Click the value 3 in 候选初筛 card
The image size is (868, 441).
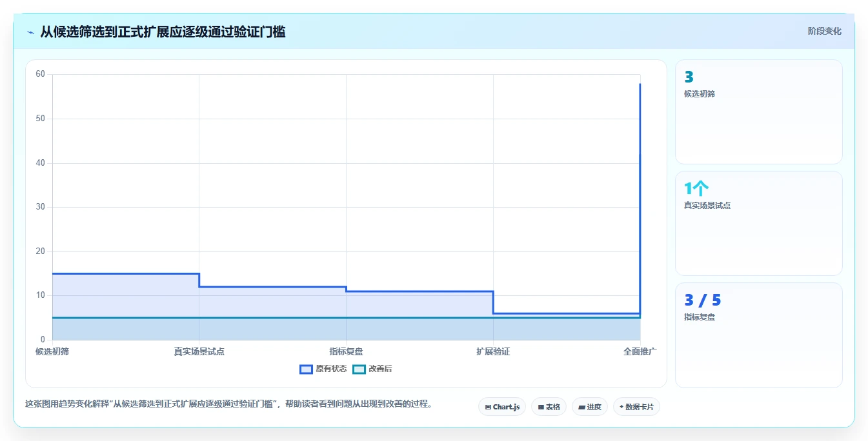point(689,77)
